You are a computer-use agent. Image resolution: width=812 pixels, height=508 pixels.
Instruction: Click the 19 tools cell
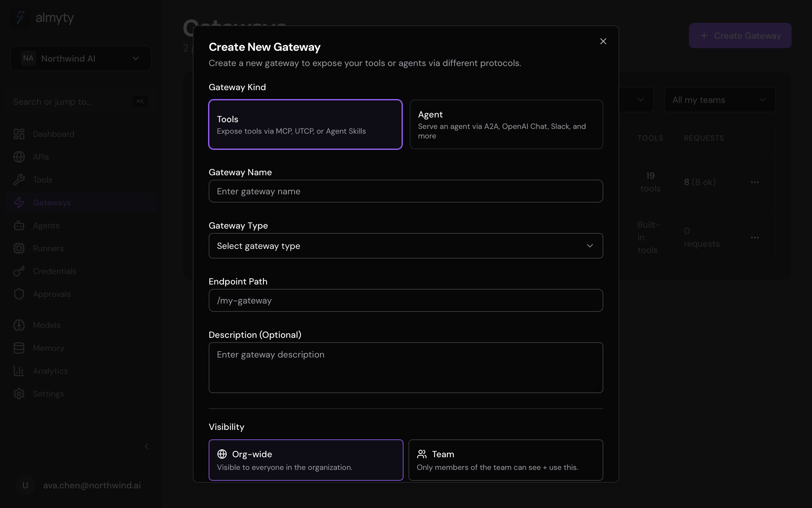[650, 182]
